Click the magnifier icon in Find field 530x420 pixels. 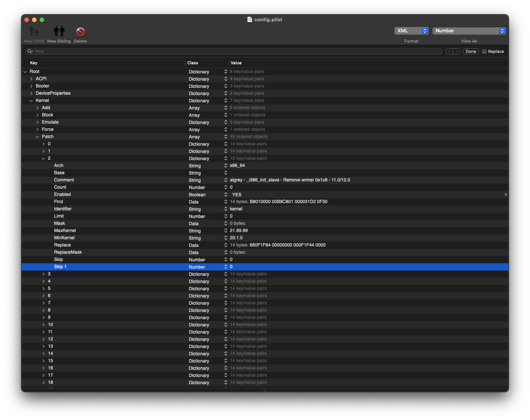tap(30, 51)
